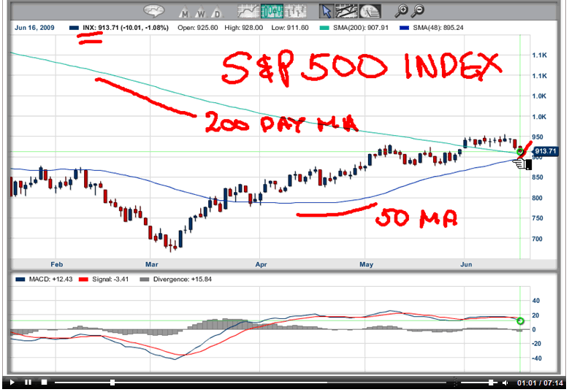The width and height of the screenshot is (569, 392).
Task: Click the High: 928.00 value
Action: click(243, 28)
